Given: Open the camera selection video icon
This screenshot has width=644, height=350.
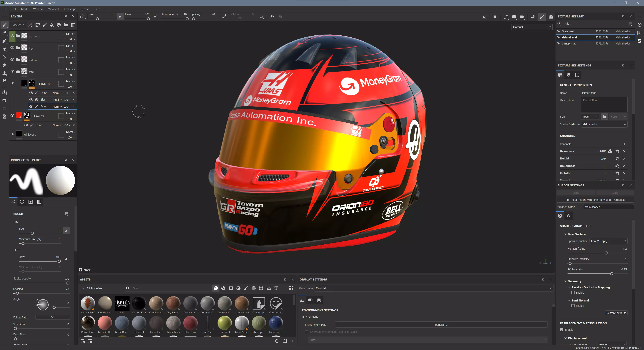Looking at the screenshot, I should [522, 17].
